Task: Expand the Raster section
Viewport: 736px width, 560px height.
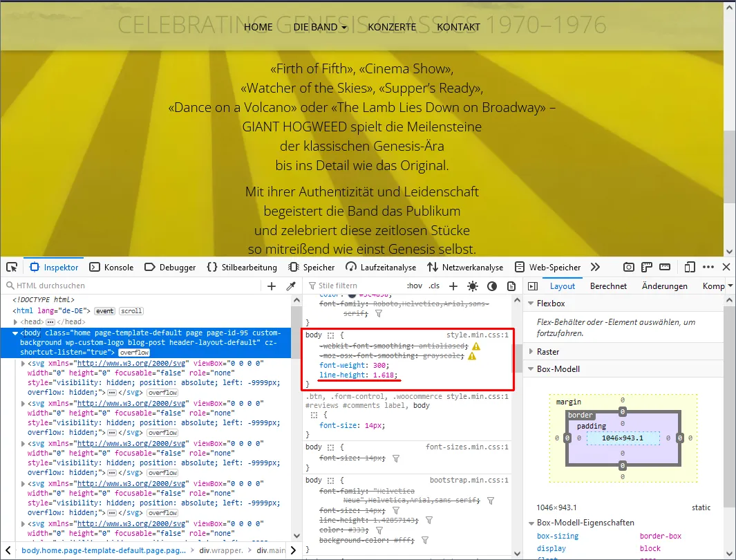Action: click(x=531, y=352)
